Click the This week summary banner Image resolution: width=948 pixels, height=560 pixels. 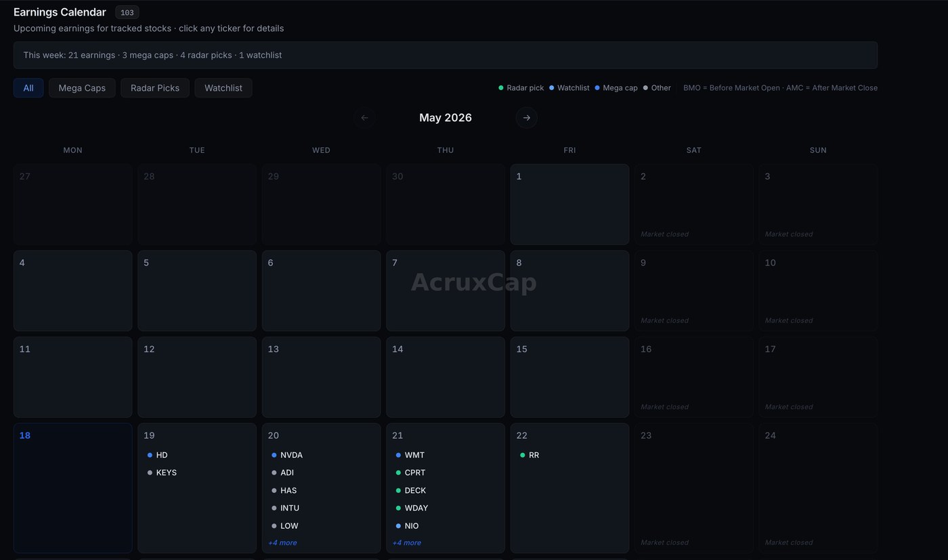(x=446, y=55)
